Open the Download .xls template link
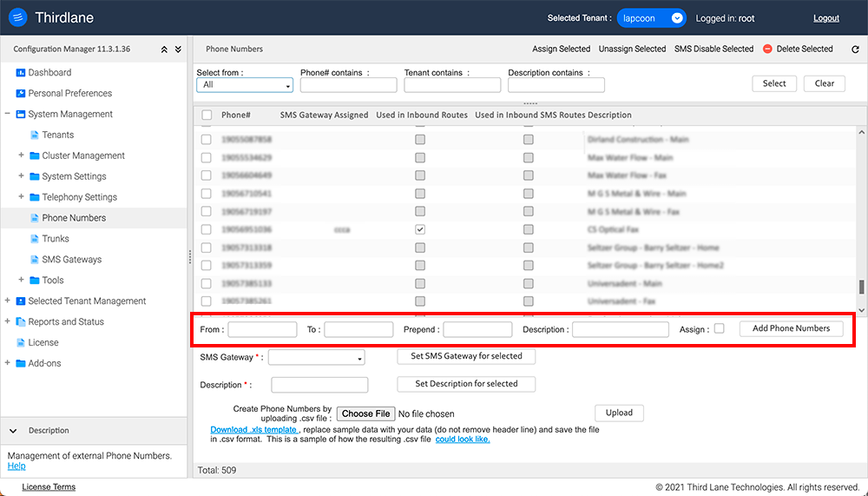This screenshot has width=868, height=496. [x=254, y=429]
